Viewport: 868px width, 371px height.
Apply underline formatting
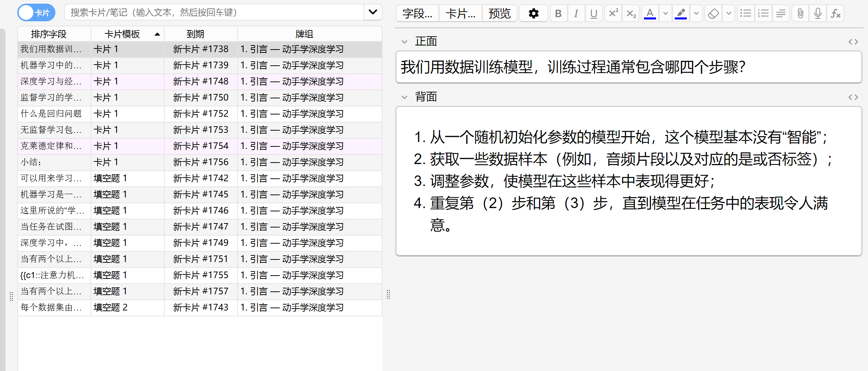pyautogui.click(x=594, y=14)
